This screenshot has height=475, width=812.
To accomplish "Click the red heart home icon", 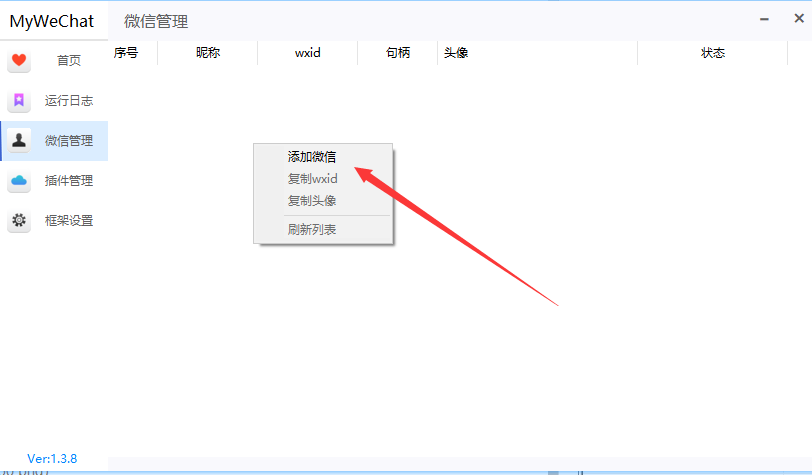I will point(19,61).
